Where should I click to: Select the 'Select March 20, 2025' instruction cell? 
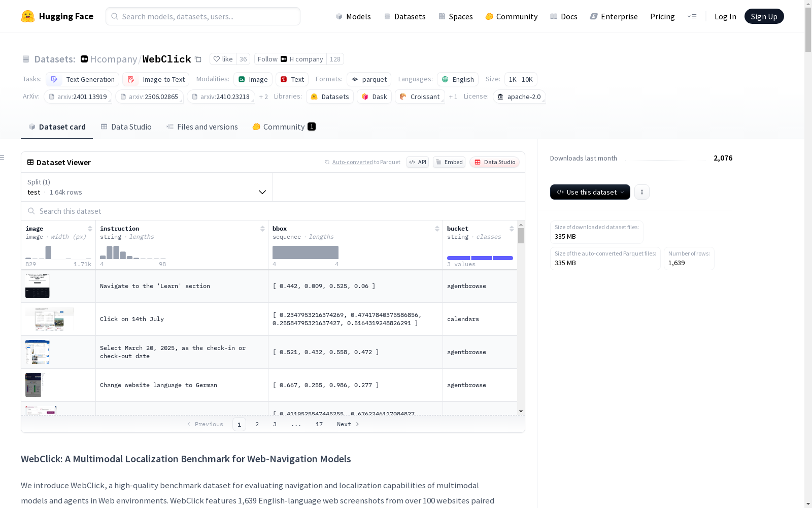[x=182, y=352]
